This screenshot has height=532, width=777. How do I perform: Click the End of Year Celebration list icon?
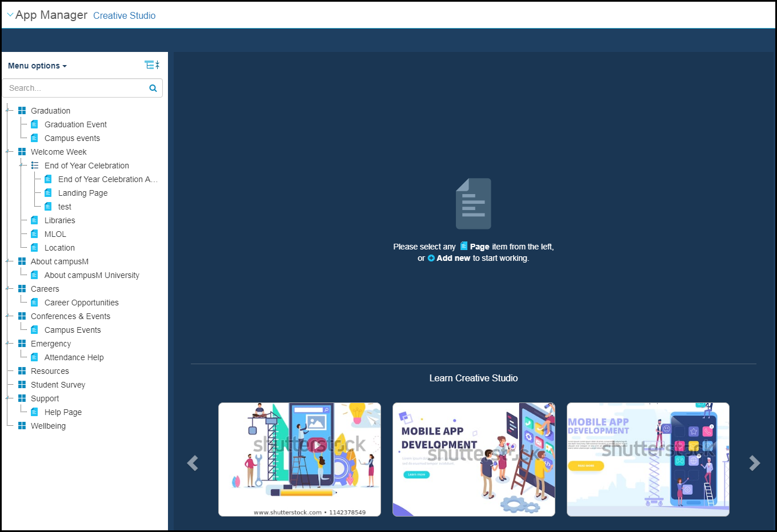point(35,166)
